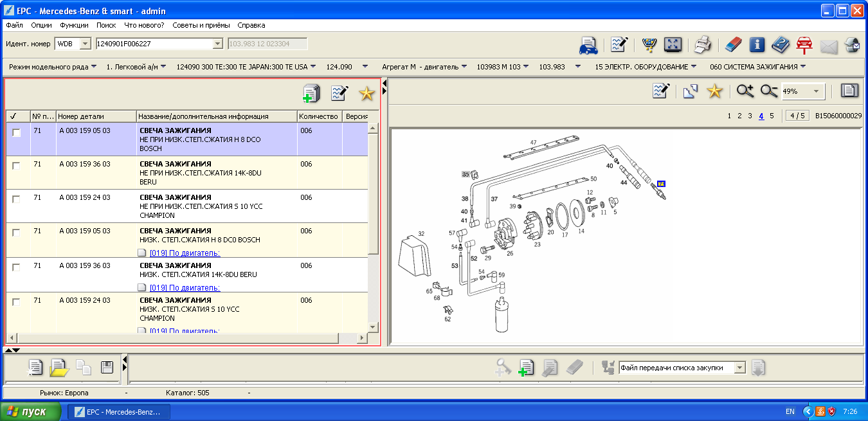
Task: Click the notes icon in the top toolbar
Action: click(x=619, y=44)
